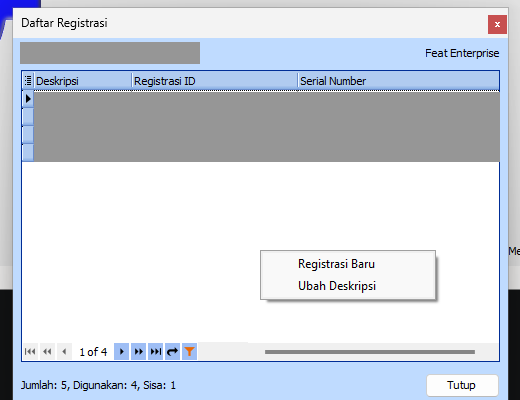The width and height of the screenshot is (520, 400).
Task: Open the orange filter funnel
Action: pyautogui.click(x=189, y=352)
